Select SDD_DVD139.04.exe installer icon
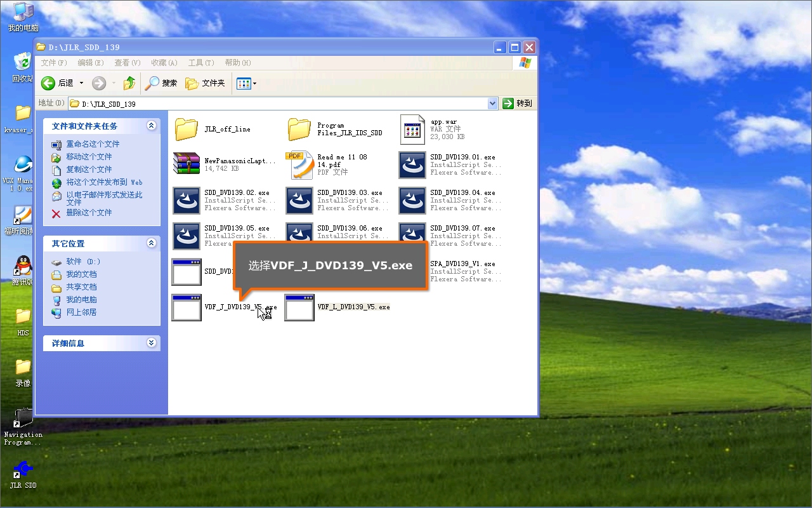 (412, 201)
